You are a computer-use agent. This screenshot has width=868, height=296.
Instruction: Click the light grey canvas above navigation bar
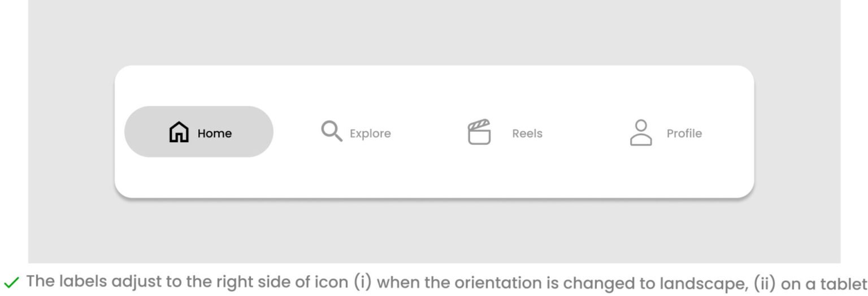[x=434, y=31]
